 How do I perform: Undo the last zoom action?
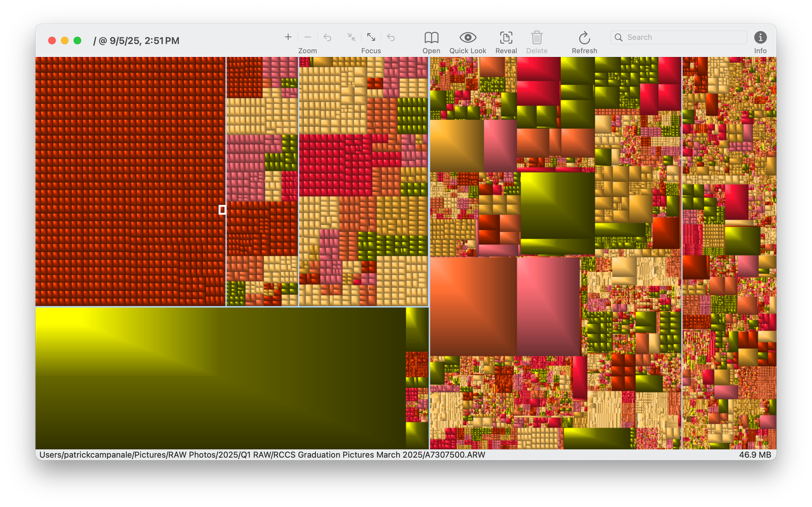coord(327,37)
